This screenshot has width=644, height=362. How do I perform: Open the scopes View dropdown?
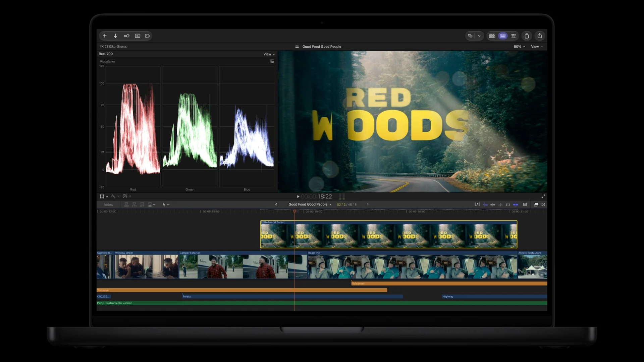[269, 54]
